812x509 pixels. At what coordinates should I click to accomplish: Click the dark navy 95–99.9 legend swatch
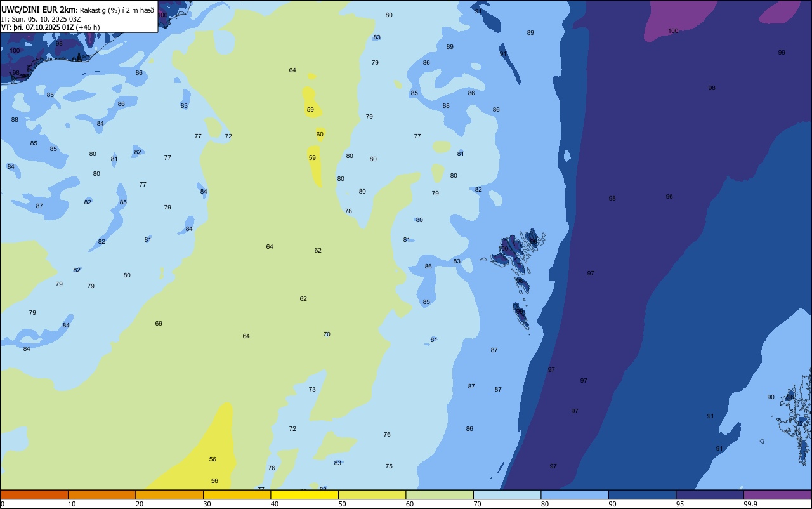coord(710,494)
